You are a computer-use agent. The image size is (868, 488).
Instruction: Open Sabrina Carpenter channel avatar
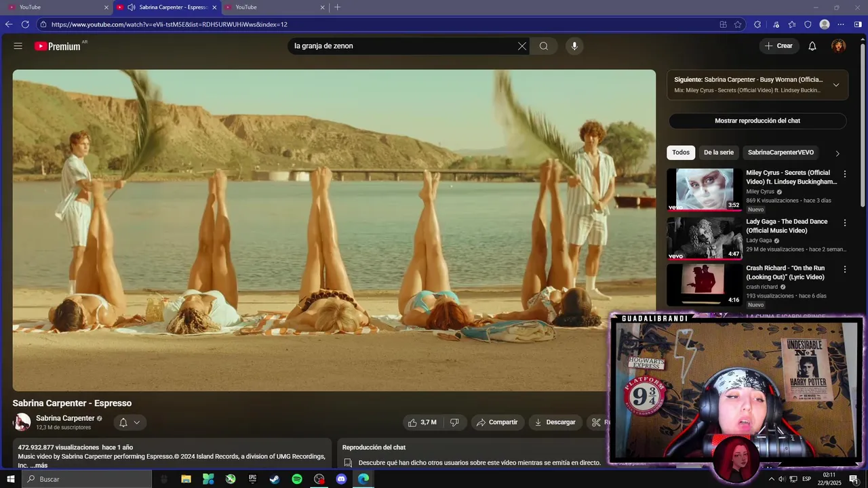pos(22,422)
